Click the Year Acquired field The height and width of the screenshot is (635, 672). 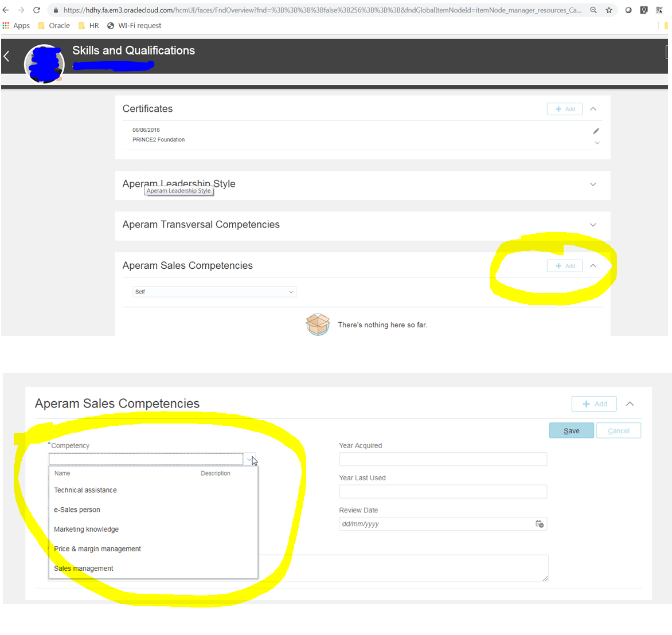[443, 459]
